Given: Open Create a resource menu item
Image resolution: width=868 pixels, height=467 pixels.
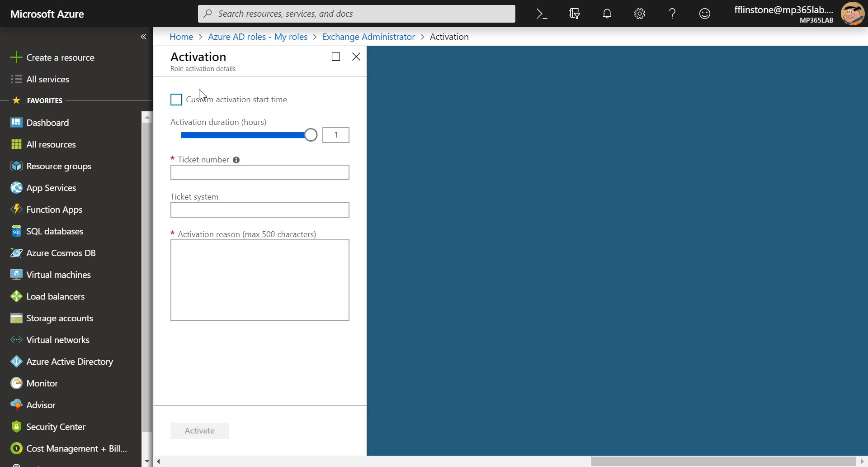Looking at the screenshot, I should (x=60, y=57).
